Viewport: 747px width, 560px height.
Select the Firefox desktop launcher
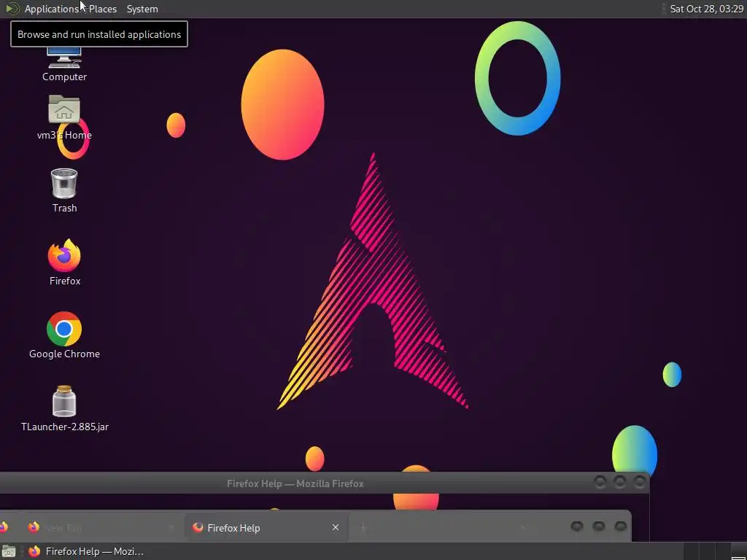coord(64,262)
